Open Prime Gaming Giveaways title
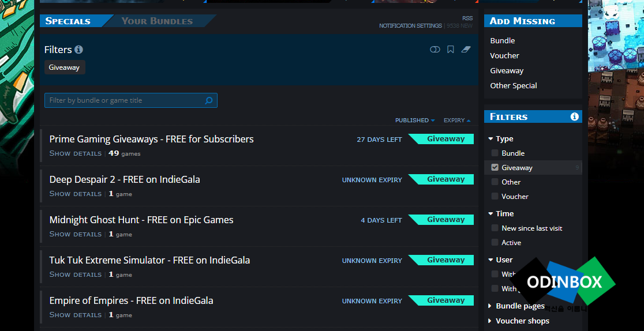Screen dimensions: 644x331 pyautogui.click(x=151, y=139)
